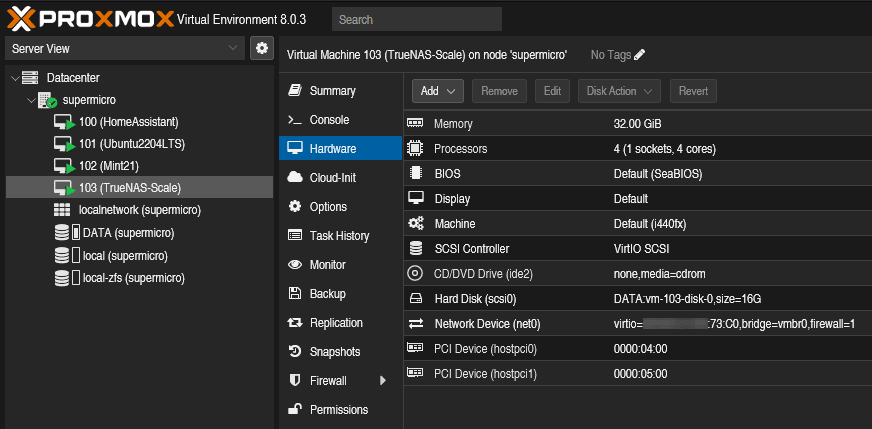Screen dimensions: 872x429
Task: Select the Hardware tab
Action: click(x=340, y=149)
